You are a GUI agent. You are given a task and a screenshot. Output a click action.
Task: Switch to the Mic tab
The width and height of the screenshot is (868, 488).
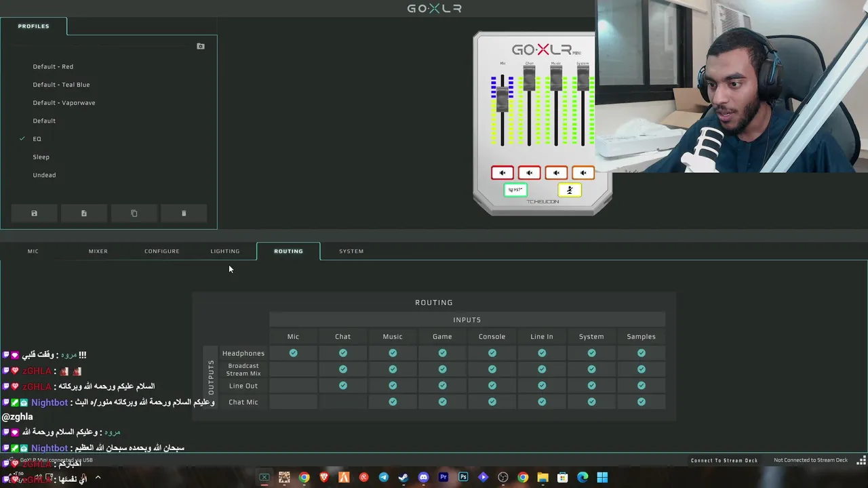[x=33, y=251]
